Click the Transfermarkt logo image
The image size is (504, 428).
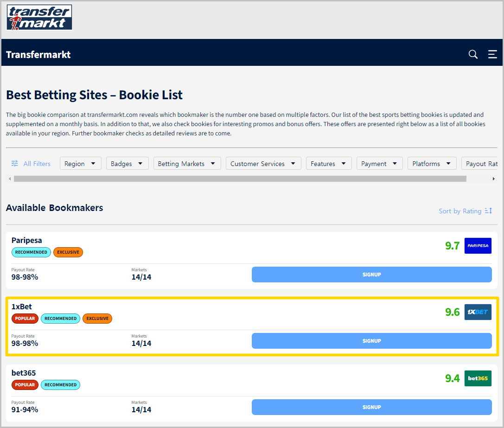pos(39,17)
